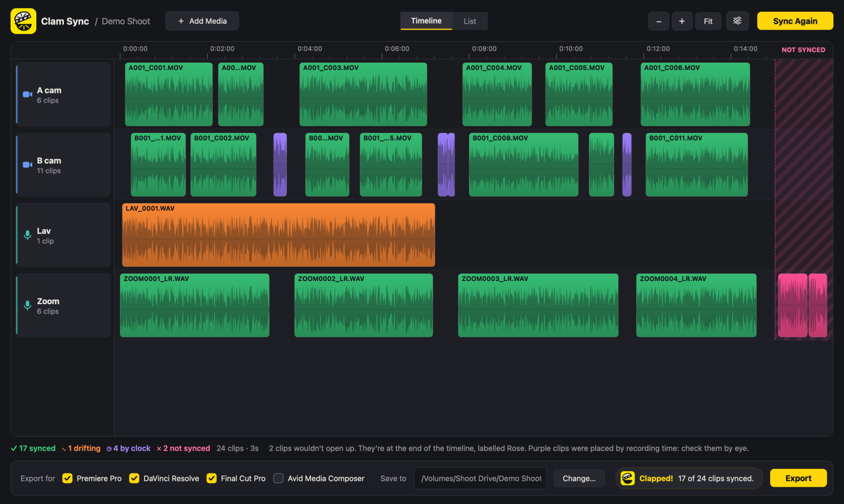Disable DaVinci Resolve export checkbox
The width and height of the screenshot is (844, 504).
click(x=135, y=478)
